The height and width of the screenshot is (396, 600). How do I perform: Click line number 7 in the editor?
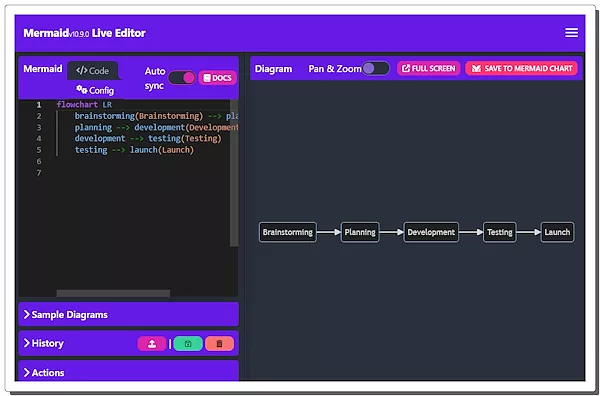coord(39,173)
